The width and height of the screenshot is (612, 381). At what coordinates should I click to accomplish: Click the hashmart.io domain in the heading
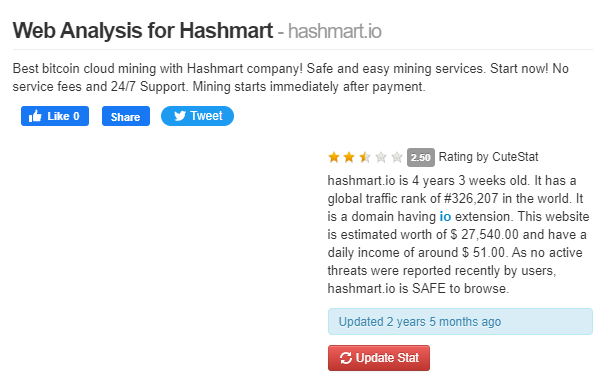point(335,31)
